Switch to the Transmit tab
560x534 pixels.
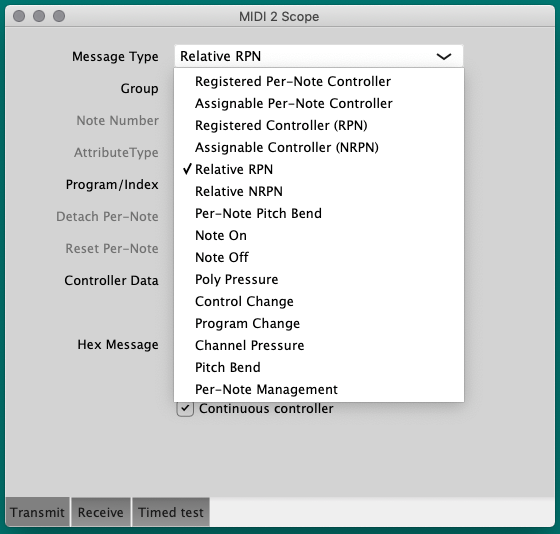click(x=37, y=512)
